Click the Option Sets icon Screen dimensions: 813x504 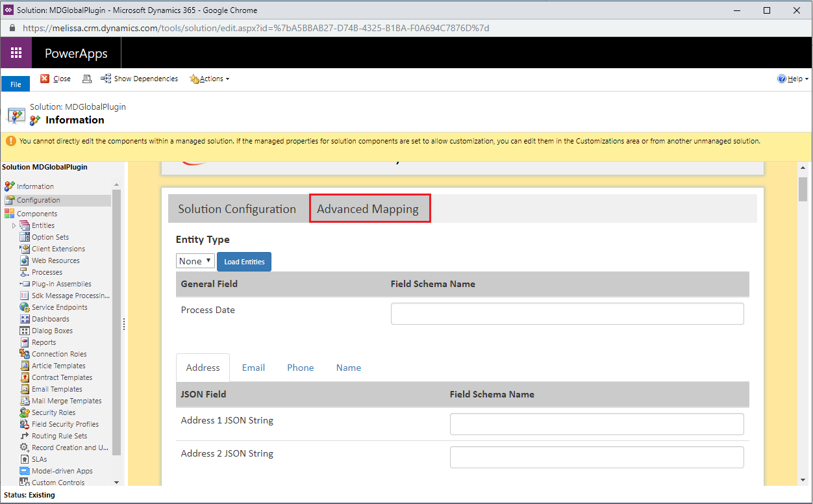point(25,237)
